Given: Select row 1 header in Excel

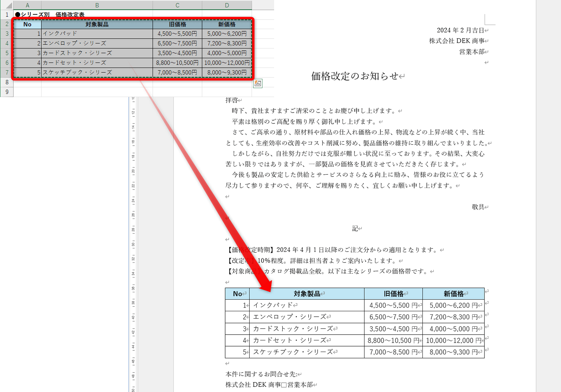Looking at the screenshot, I should click(7, 15).
